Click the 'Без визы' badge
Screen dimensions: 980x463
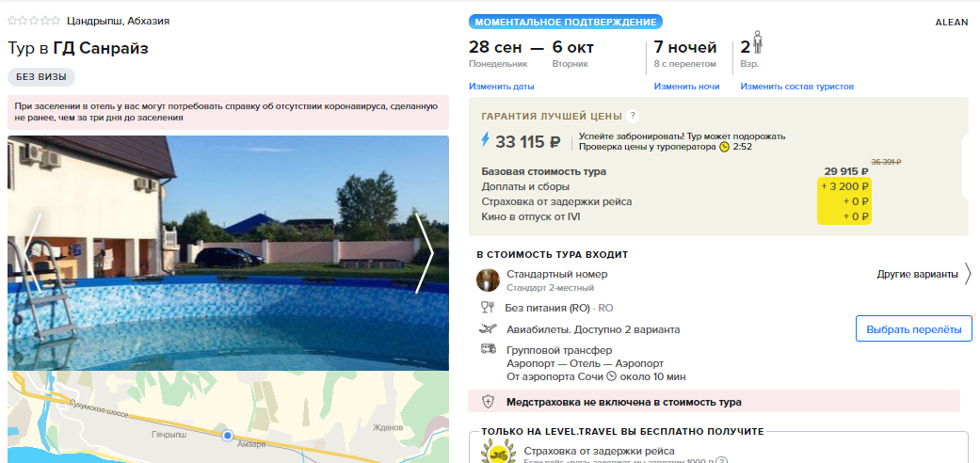pyautogui.click(x=41, y=77)
